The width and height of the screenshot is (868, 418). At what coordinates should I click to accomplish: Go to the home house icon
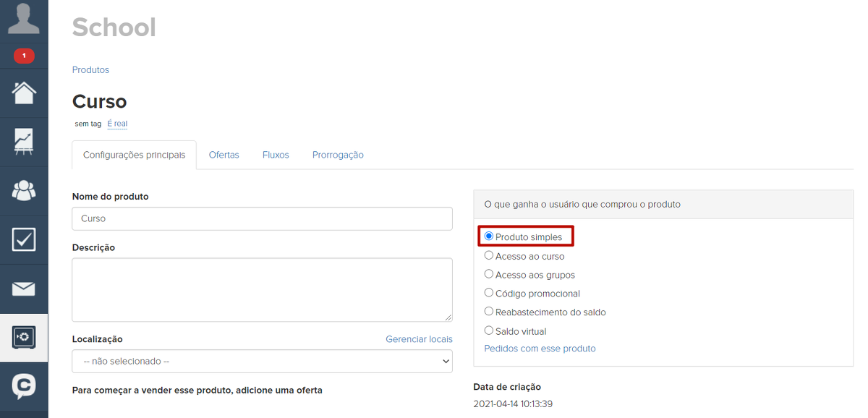24,93
